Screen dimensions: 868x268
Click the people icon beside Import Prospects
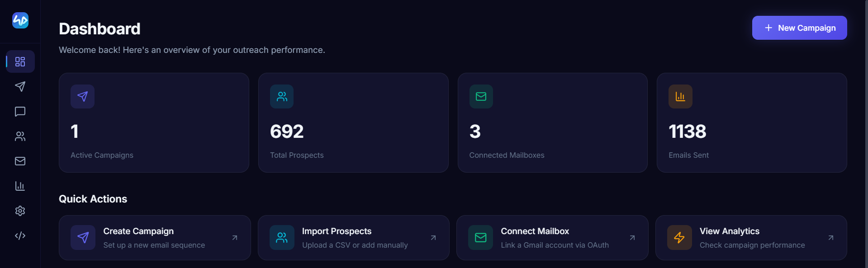[282, 238]
